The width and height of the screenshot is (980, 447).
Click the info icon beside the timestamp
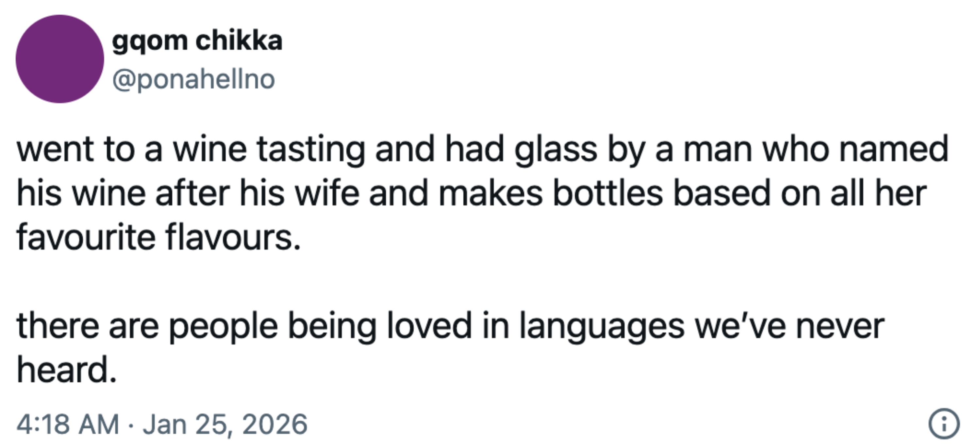point(944,424)
